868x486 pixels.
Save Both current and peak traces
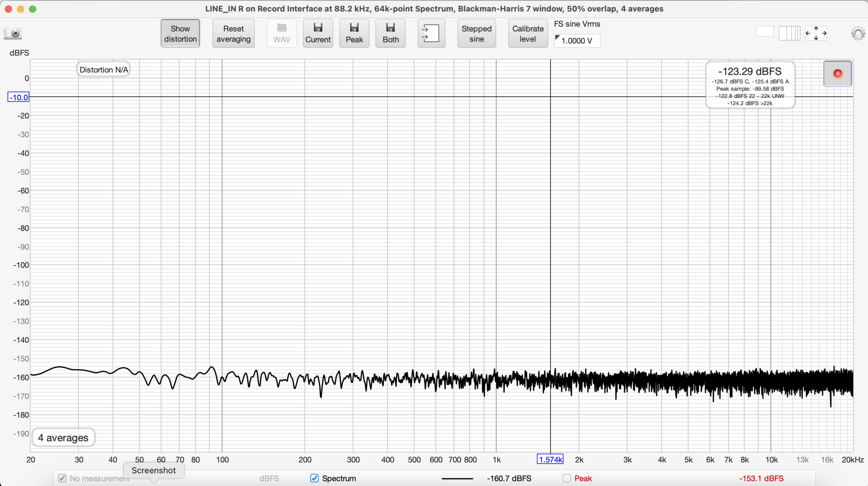tap(391, 34)
